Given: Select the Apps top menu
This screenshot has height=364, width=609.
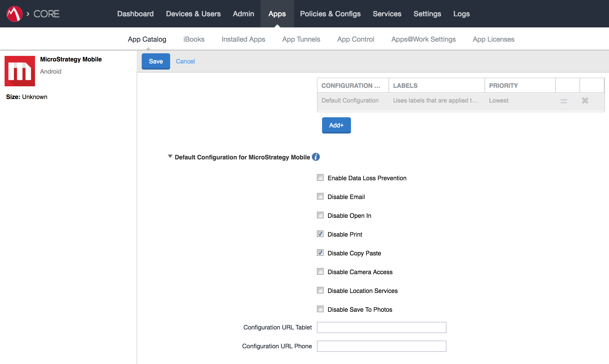Looking at the screenshot, I should pyautogui.click(x=277, y=14).
